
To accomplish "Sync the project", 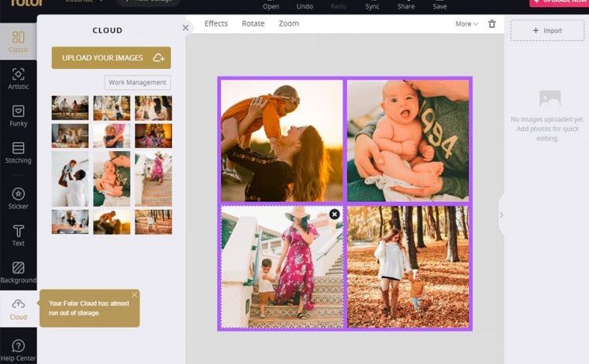I will click(x=372, y=5).
